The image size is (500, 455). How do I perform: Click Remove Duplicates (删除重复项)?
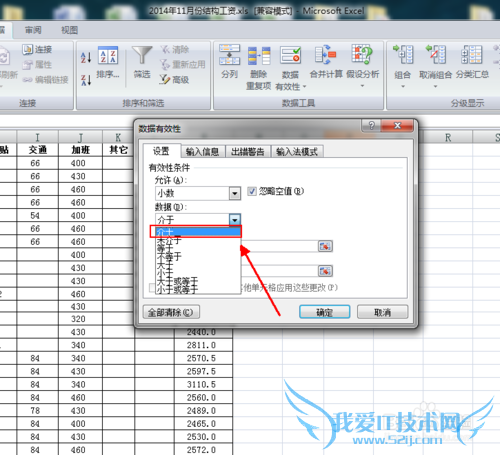tap(259, 68)
